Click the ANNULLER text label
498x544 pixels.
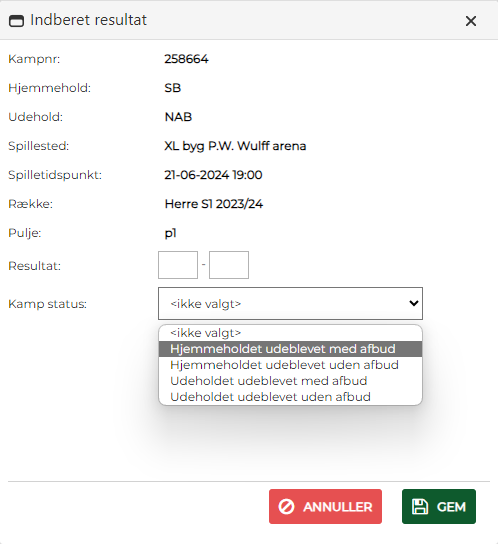tap(337, 507)
